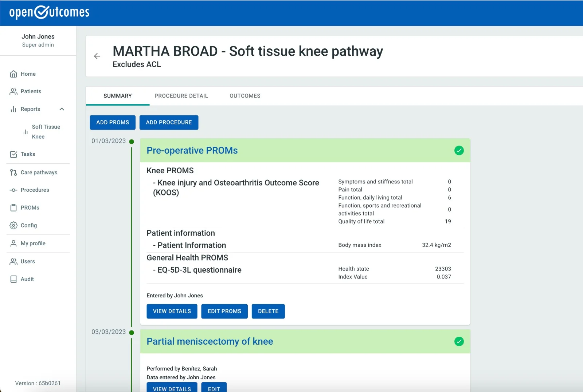Delete the Pre-operative PROMs entry
This screenshot has height=392, width=583.
click(x=268, y=311)
